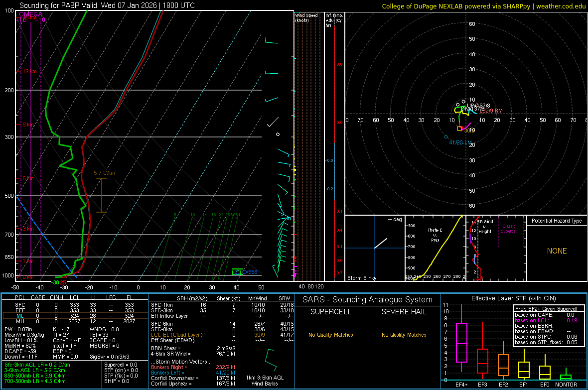Click the 'WNDG = 0.0' value
Image resolution: width=588 pixels, height=390 pixels.
[x=104, y=329]
